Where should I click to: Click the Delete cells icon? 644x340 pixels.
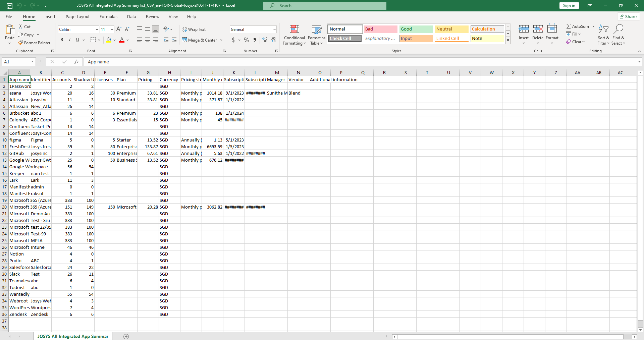(538, 29)
